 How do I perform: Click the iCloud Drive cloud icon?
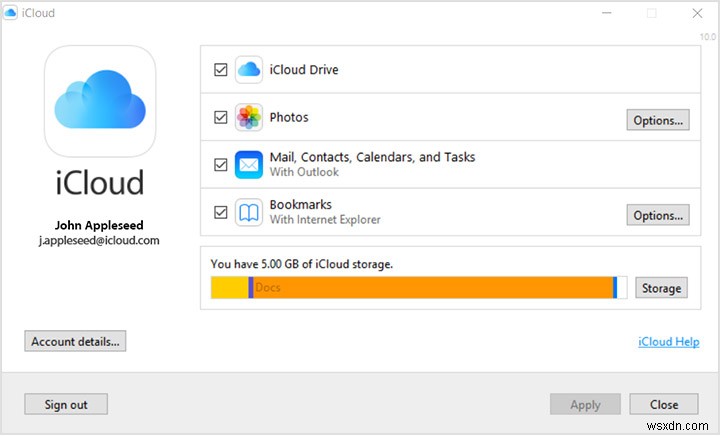click(x=248, y=70)
